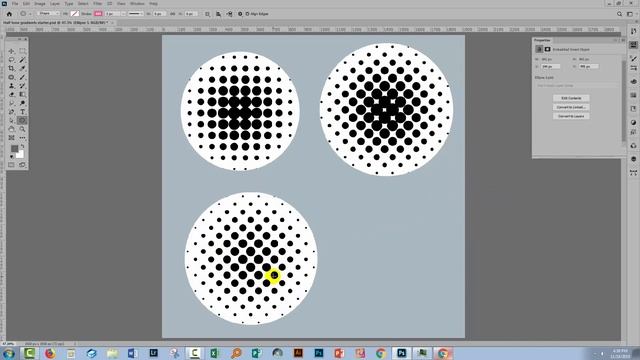Select the Type tool
640x360 pixels.
point(22,112)
